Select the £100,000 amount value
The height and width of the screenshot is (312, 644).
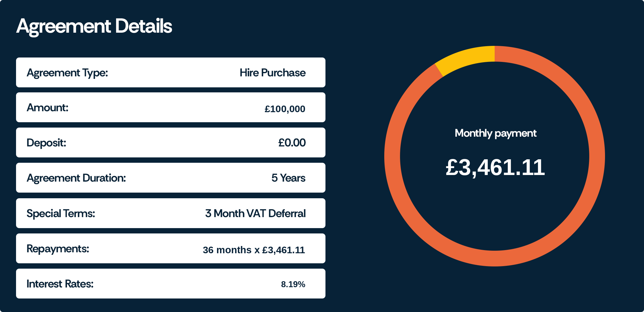click(x=285, y=109)
